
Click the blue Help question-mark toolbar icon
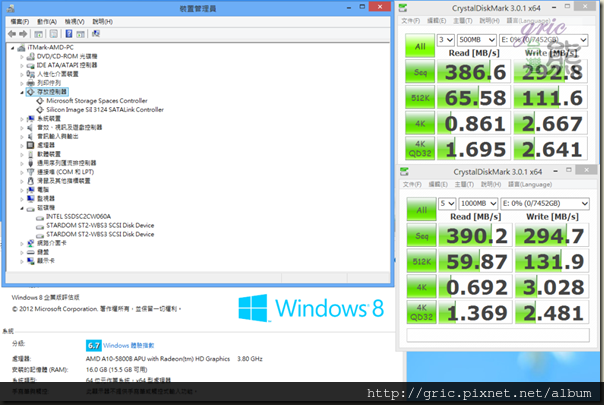pyautogui.click(x=69, y=34)
